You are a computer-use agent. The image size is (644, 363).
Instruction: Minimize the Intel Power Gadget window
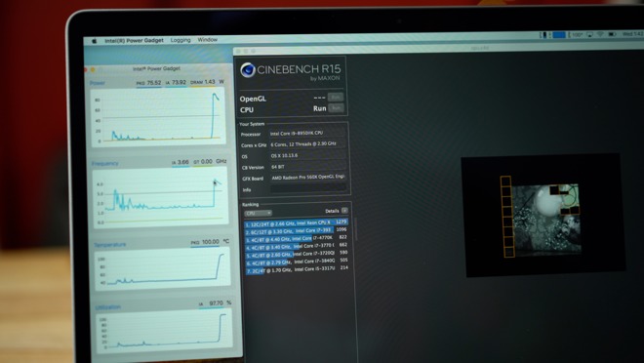click(x=93, y=69)
